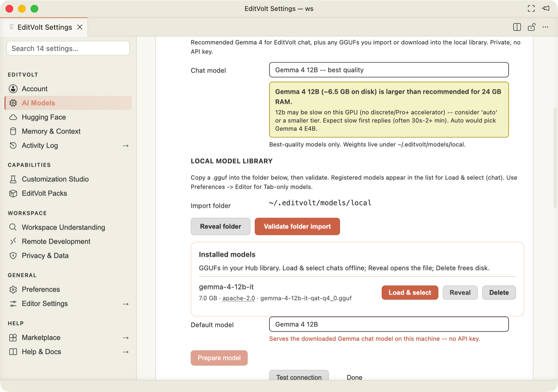Screen dimensions: 558x392
Task: Reveal the gemma-4-12b-it file
Action: (460, 292)
